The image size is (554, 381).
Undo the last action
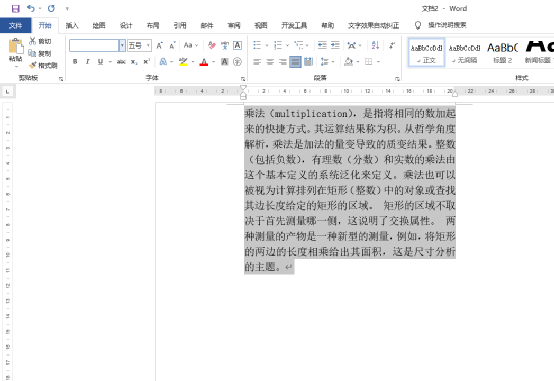pyautogui.click(x=31, y=8)
